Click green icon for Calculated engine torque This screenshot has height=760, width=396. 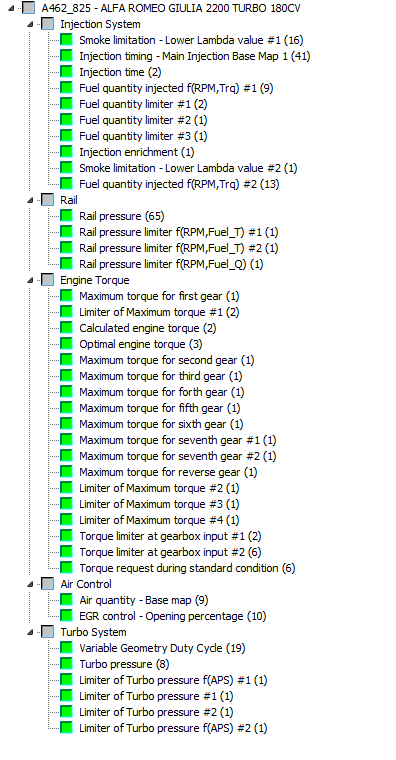(x=66, y=328)
